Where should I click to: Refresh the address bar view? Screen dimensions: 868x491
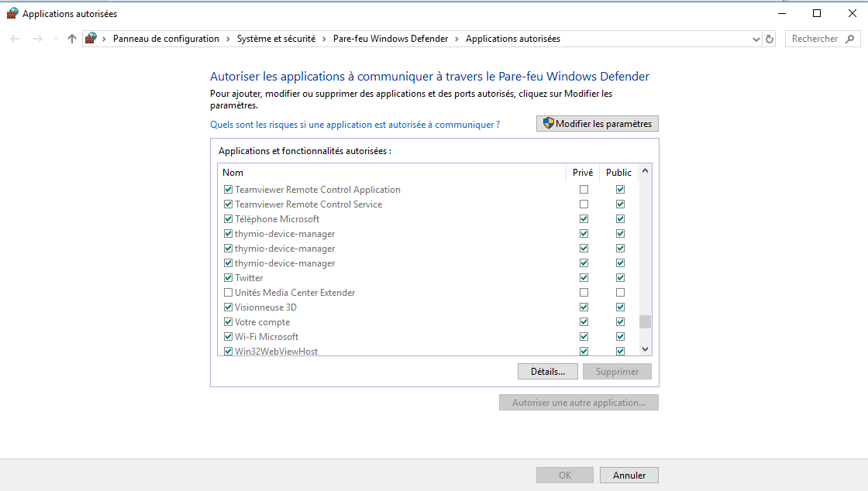(770, 39)
